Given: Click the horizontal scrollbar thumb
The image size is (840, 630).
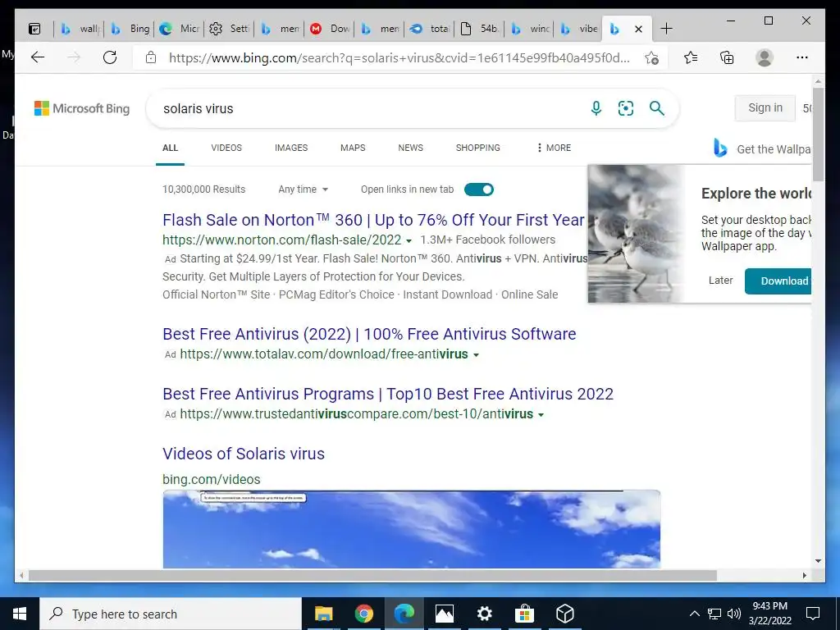Looking at the screenshot, I should point(372,575).
